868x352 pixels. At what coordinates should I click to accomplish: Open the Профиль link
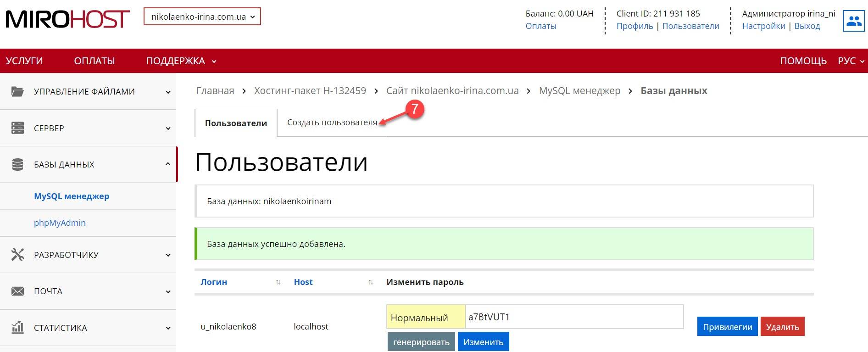tap(634, 26)
